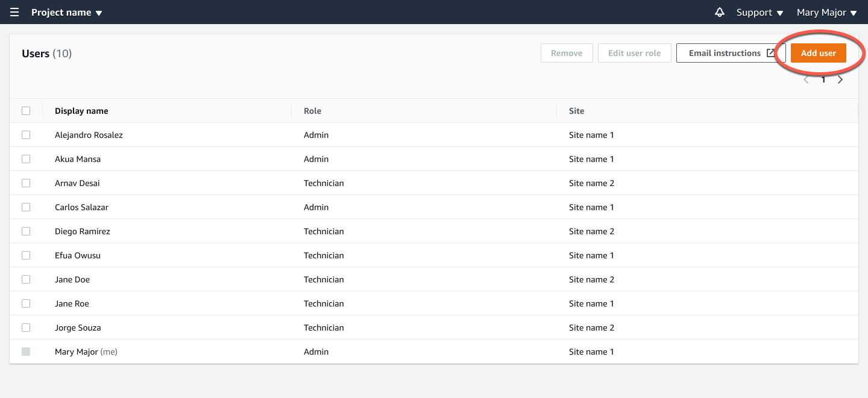This screenshot has height=398, width=868.
Task: Open Email instructions in a new tab
Action: point(771,53)
